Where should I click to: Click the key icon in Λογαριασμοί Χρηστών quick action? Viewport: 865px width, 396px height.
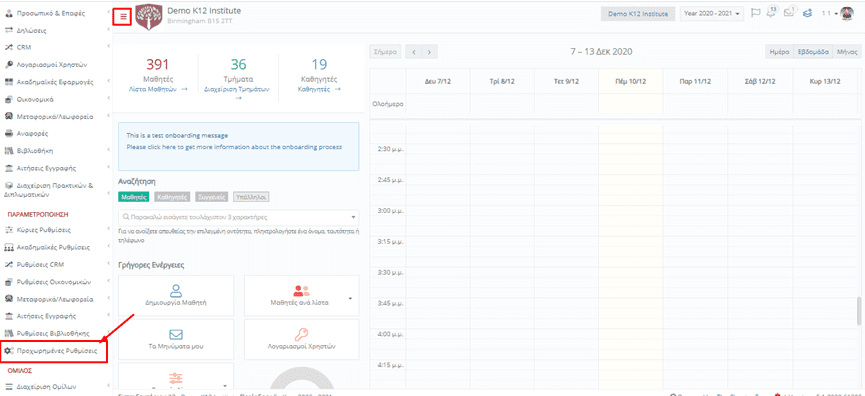pos(301,334)
